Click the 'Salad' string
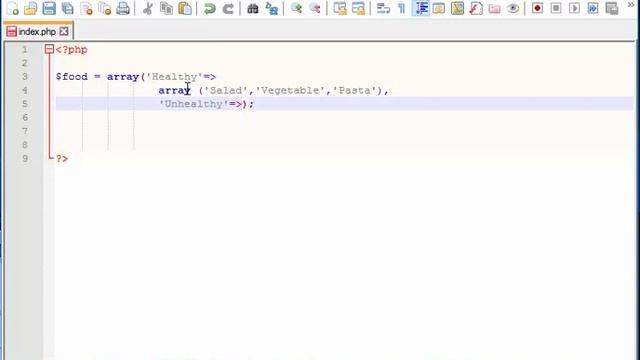This screenshot has height=360, width=640. point(226,90)
